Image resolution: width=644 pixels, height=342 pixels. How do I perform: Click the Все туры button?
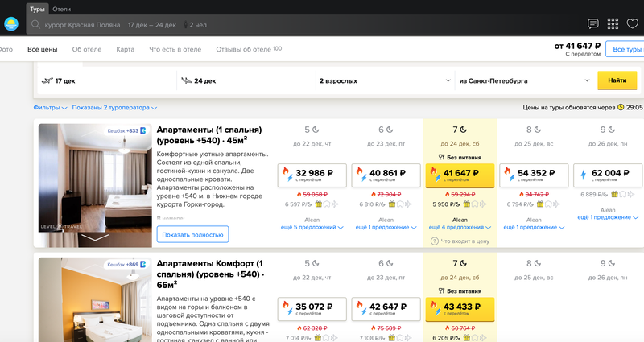click(625, 49)
